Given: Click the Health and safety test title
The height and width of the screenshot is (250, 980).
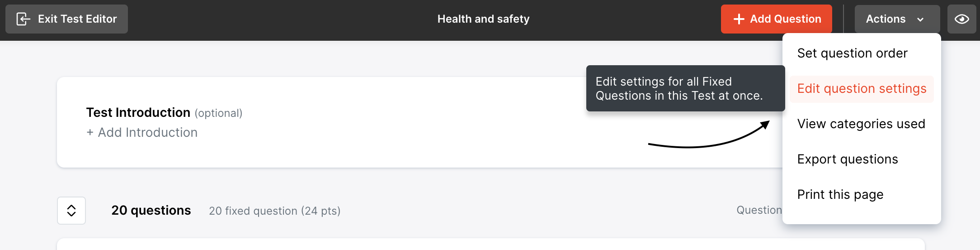Looking at the screenshot, I should 483,19.
